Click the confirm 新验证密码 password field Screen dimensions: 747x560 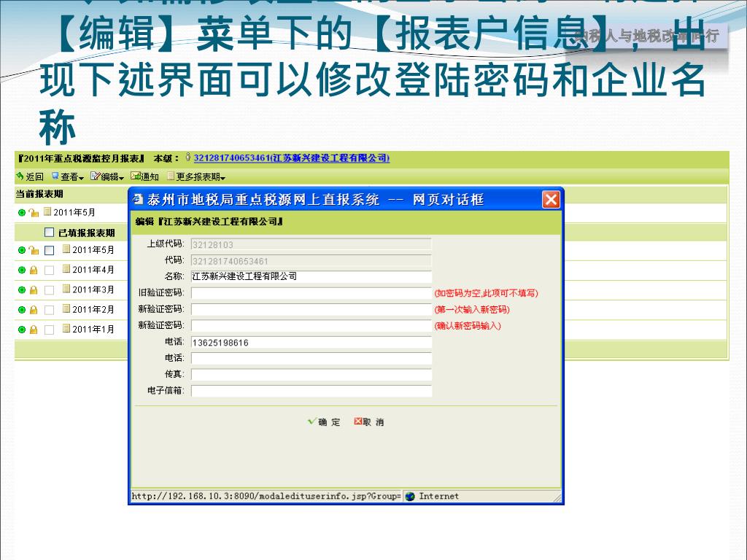click(311, 326)
